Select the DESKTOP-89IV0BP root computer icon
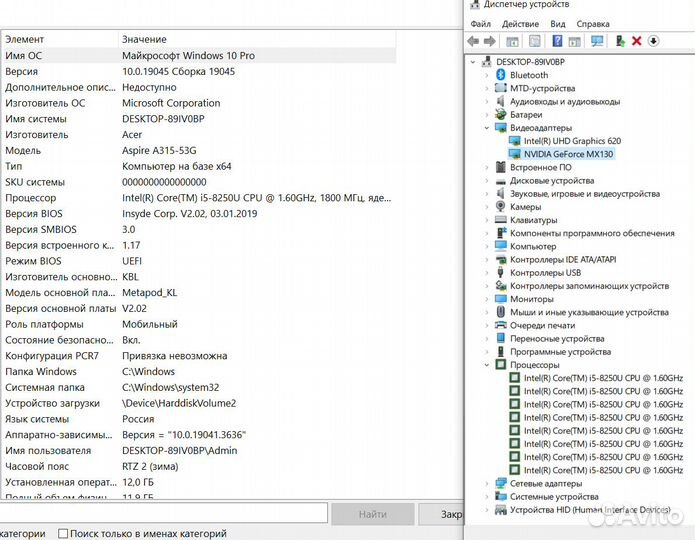 487,62
